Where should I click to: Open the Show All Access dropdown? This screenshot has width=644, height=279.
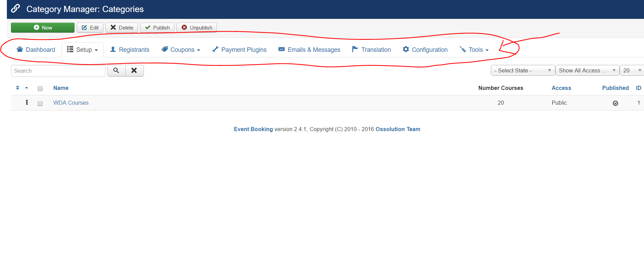(587, 70)
